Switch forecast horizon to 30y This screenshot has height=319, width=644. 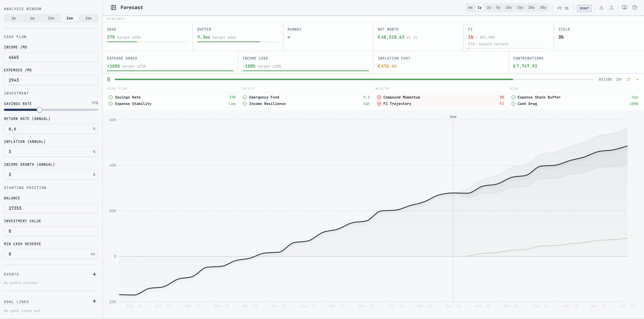(543, 8)
